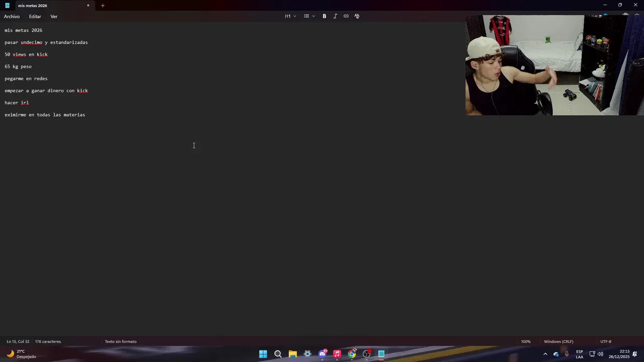Open Discord from the taskbar
The height and width of the screenshot is (362, 644).
[x=323, y=354]
